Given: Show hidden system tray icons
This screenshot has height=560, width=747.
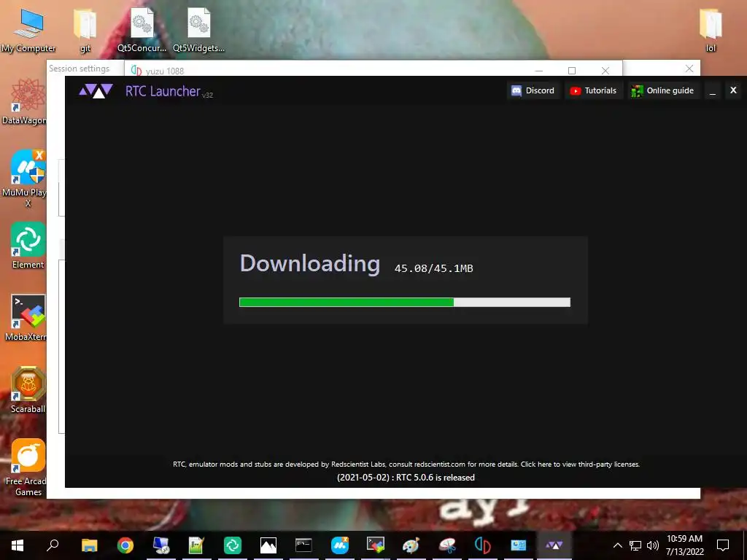Looking at the screenshot, I should [x=617, y=545].
